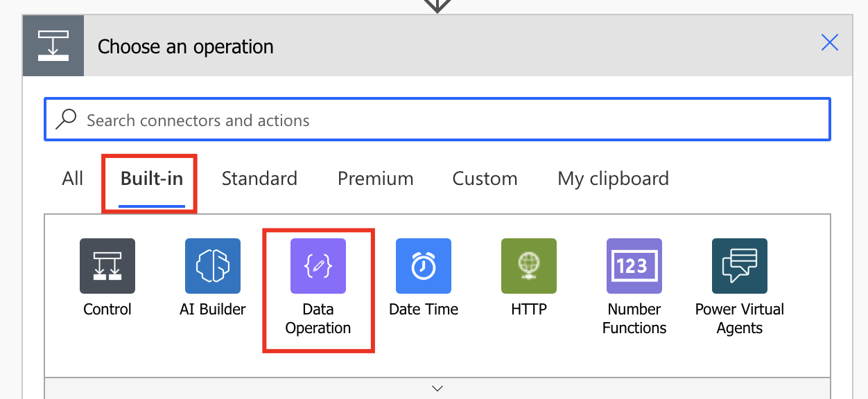Expand the connectors list with the down chevron
Viewport: 868px width, 399px height.
[437, 389]
